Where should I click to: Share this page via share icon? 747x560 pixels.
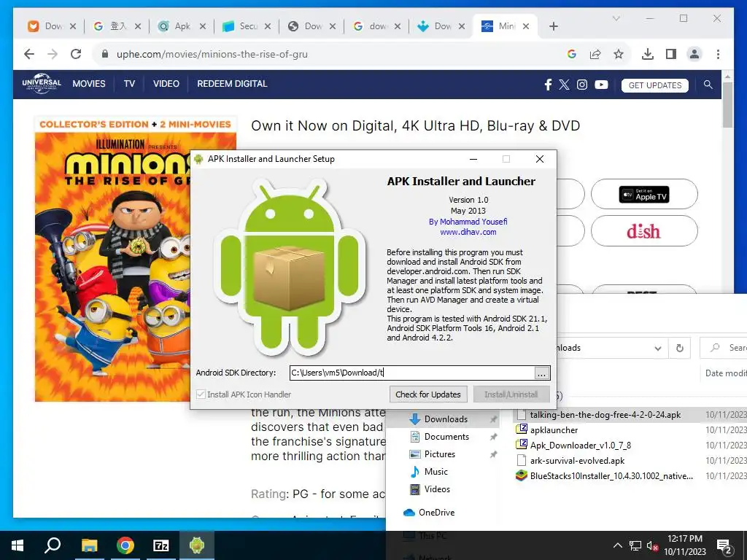coord(595,54)
